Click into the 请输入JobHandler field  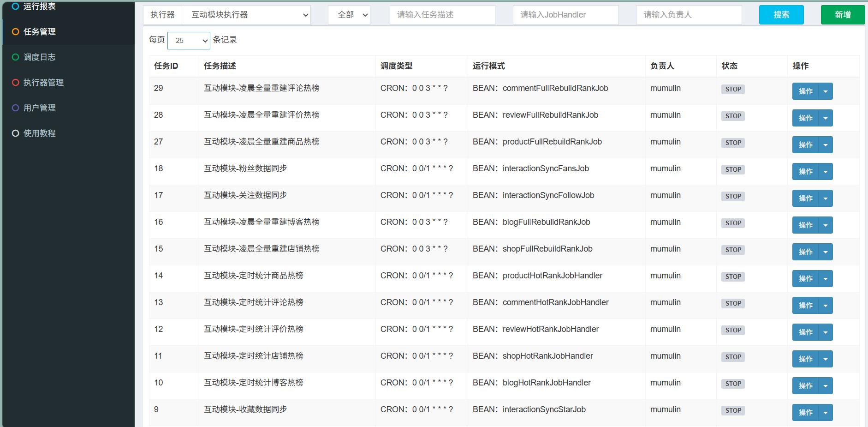565,15
